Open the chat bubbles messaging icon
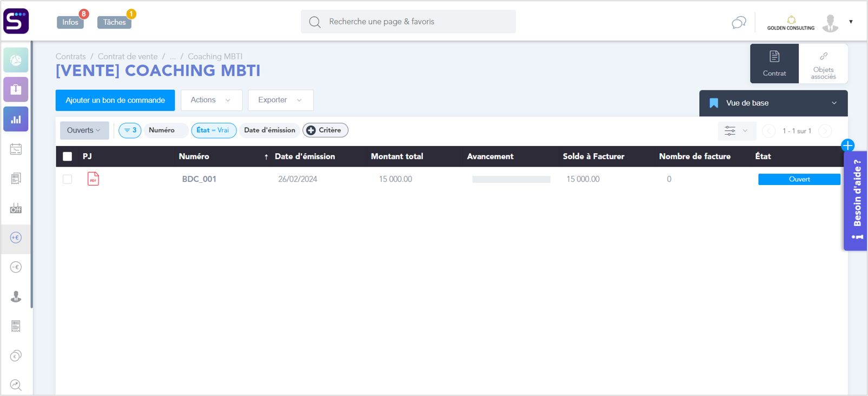Screen dimensions: 868x396 (x=739, y=22)
